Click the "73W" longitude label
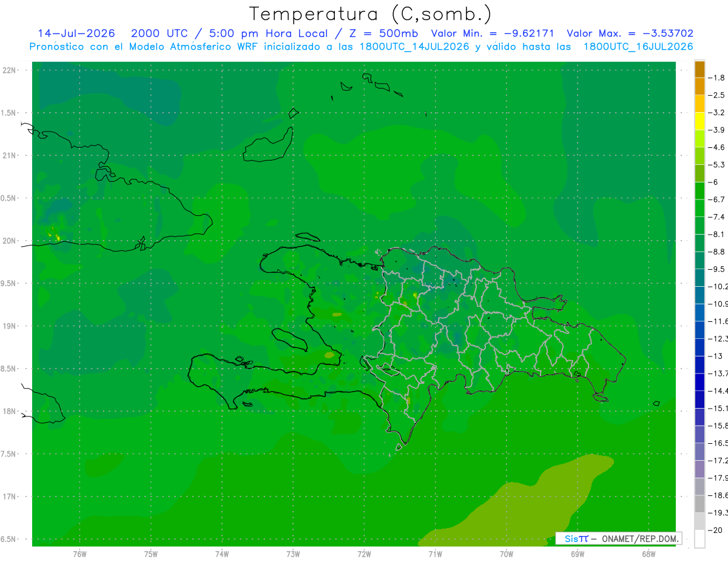 [293, 554]
